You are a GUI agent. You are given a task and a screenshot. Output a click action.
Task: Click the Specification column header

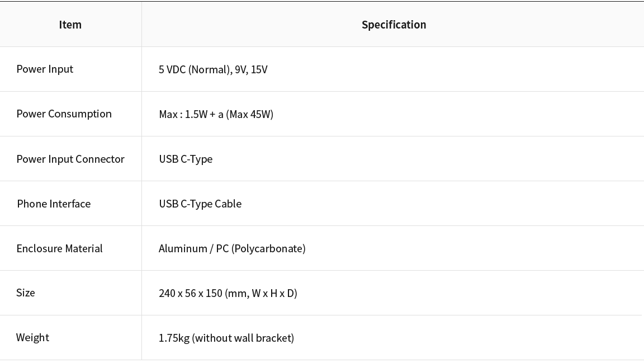[x=394, y=25]
